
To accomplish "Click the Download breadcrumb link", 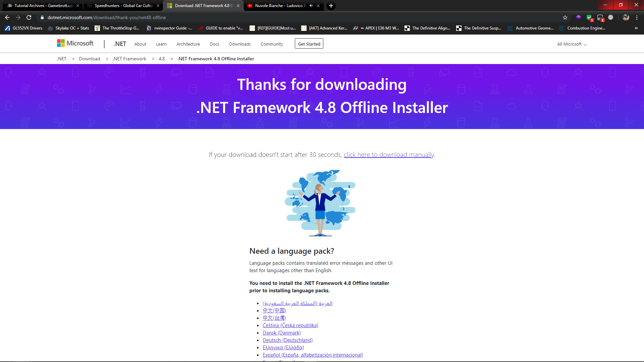I will tap(90, 59).
